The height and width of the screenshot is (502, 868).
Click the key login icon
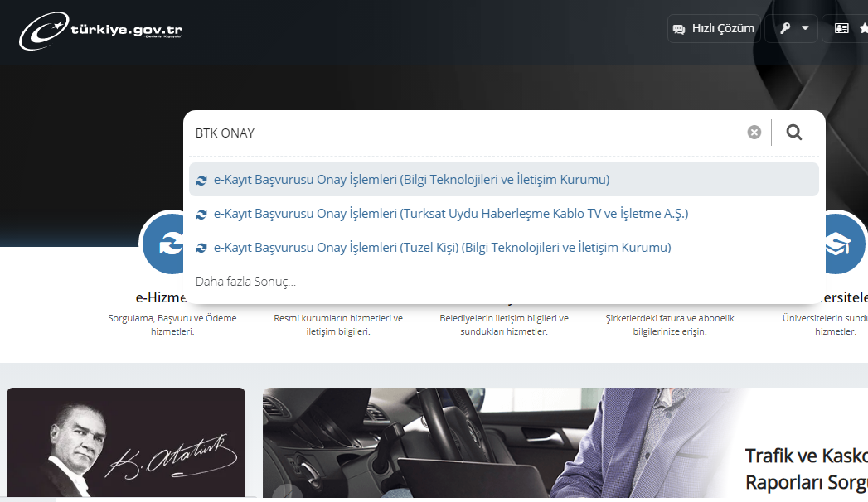pyautogui.click(x=784, y=28)
